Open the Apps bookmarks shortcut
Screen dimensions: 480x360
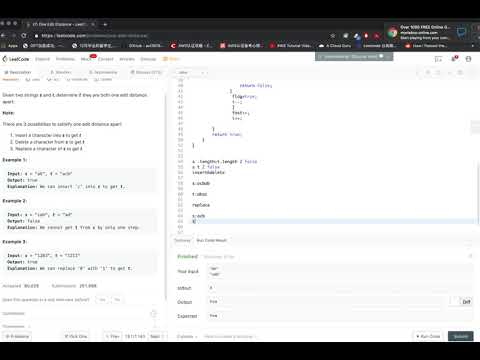[x=10, y=46]
